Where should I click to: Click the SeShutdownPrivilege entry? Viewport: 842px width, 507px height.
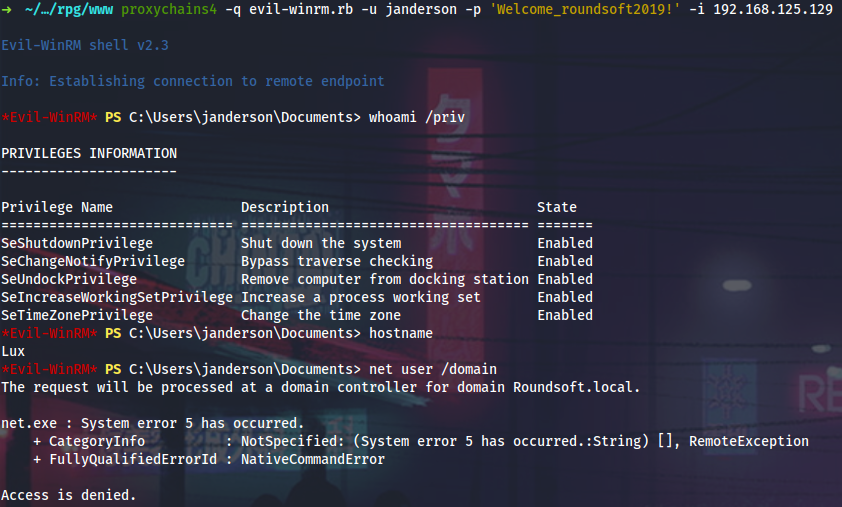pos(77,244)
